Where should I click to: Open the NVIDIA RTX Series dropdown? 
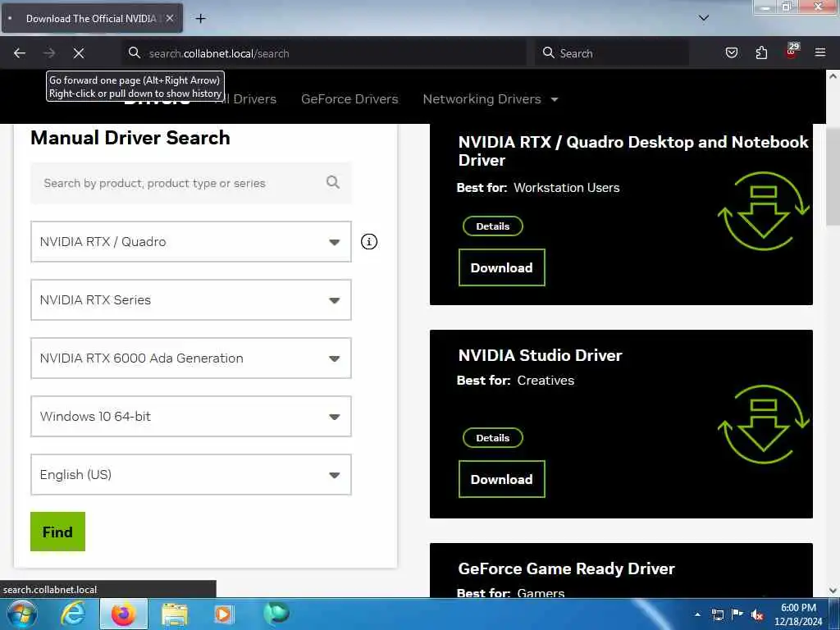[x=191, y=300]
